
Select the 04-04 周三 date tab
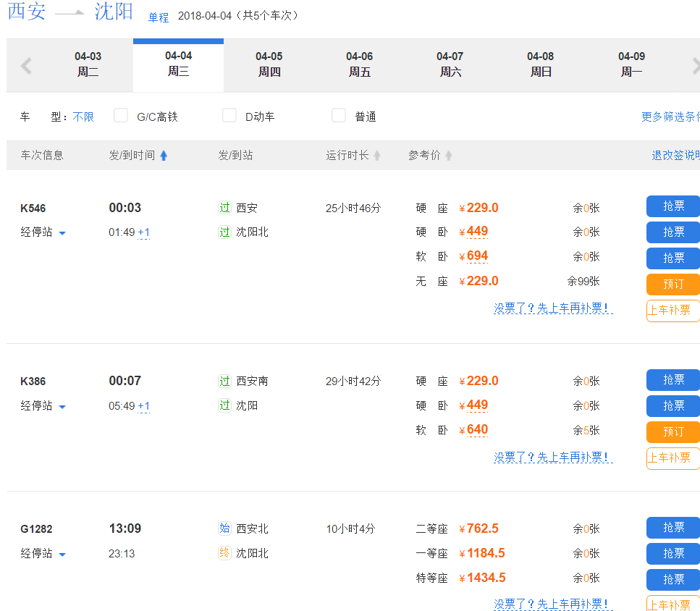(179, 64)
